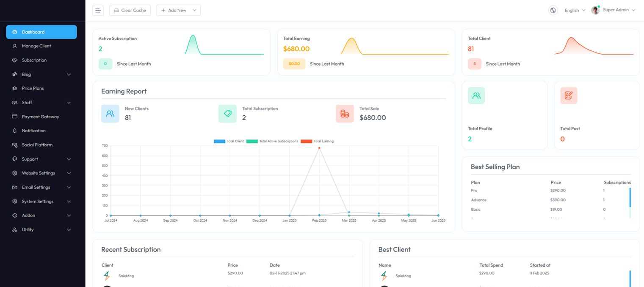This screenshot has width=644, height=287.
Task: Click the Total Client 81 value
Action: click(471, 49)
